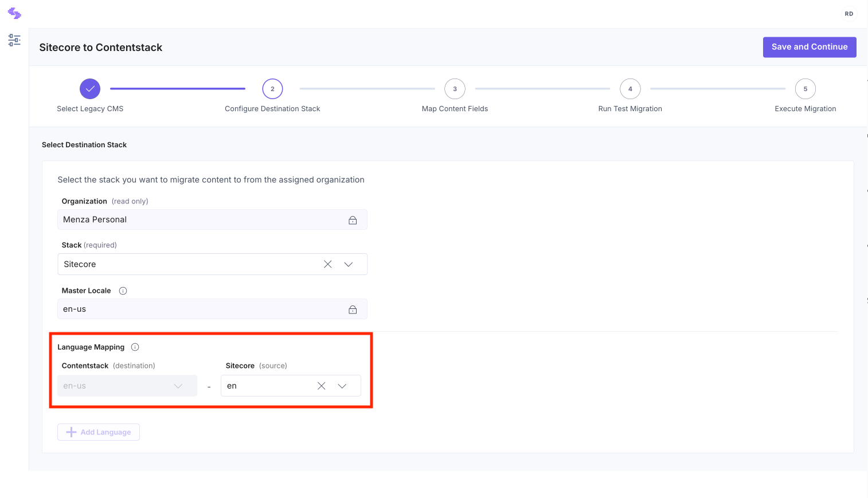The width and height of the screenshot is (868, 498).
Task: Click the Menza Personal organization field
Action: click(212, 219)
